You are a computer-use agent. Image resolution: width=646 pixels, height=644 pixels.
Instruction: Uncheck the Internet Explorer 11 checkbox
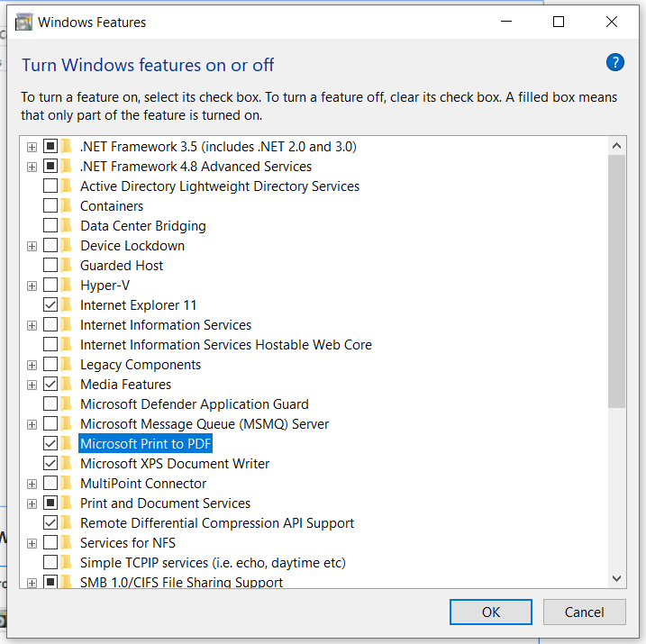tap(50, 305)
